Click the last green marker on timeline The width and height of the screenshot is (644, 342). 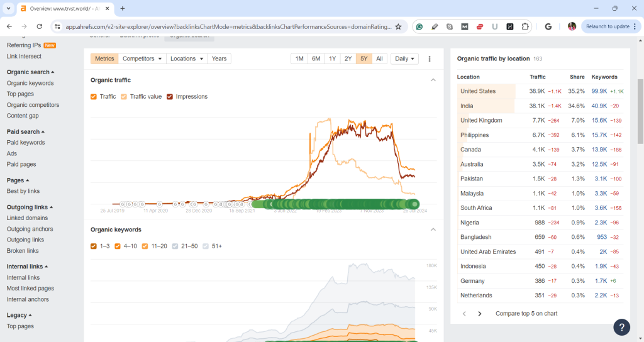pyautogui.click(x=414, y=203)
